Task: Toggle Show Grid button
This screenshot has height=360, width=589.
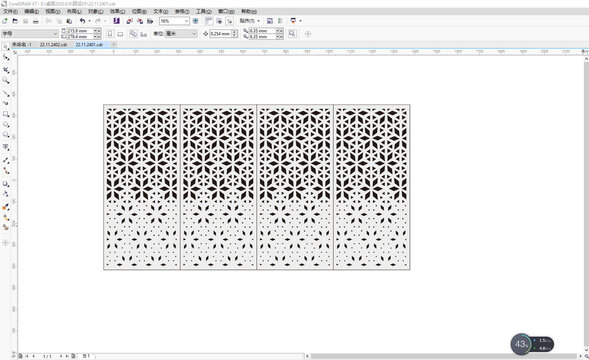Action: (x=219, y=21)
